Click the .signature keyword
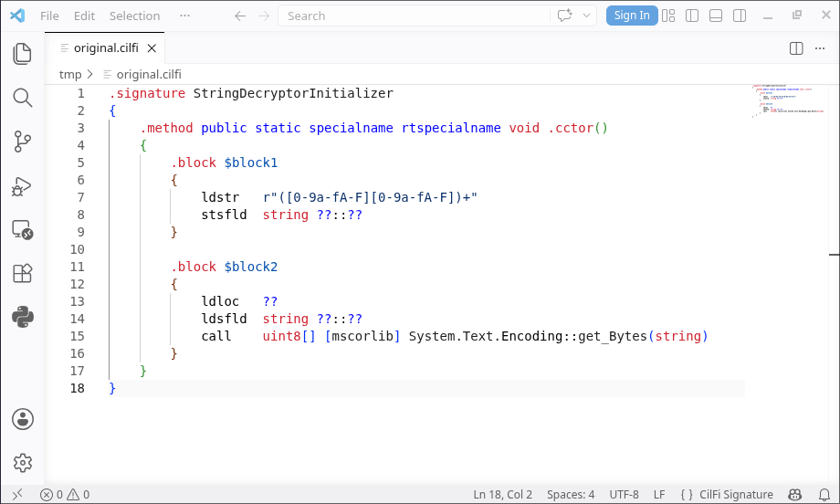 (x=147, y=93)
